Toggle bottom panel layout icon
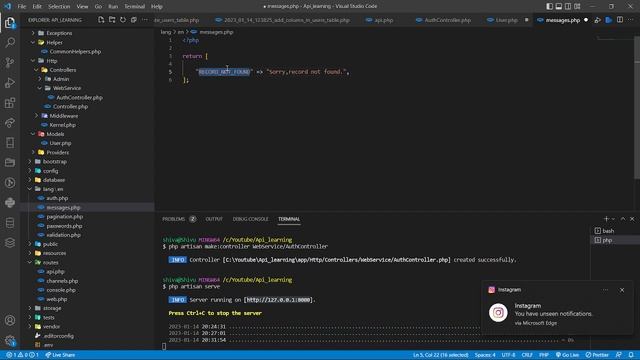This screenshot has width=640, height=360. tap(559, 6)
